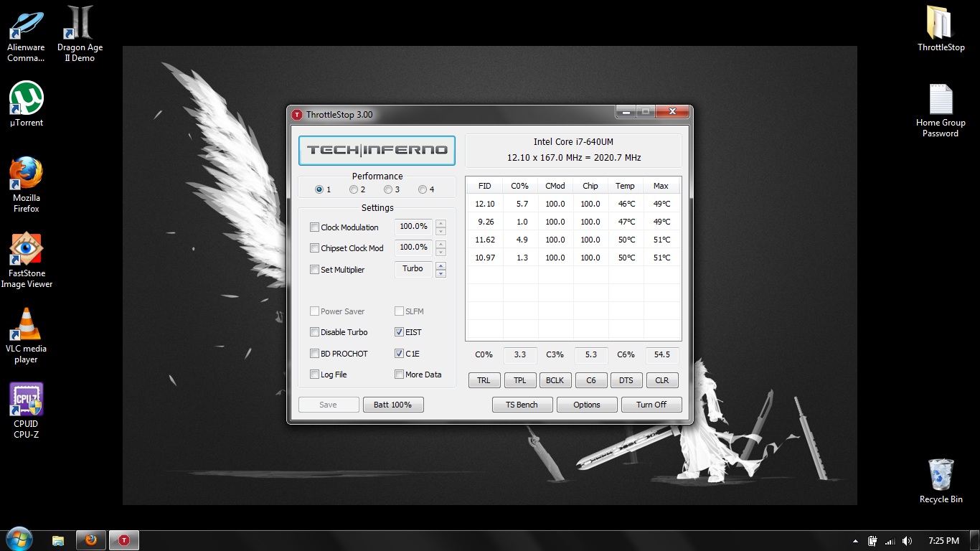Click the FID column header

(485, 186)
